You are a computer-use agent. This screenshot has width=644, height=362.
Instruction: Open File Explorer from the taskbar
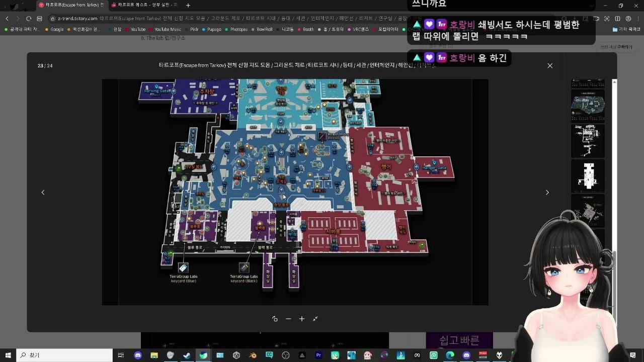click(154, 355)
